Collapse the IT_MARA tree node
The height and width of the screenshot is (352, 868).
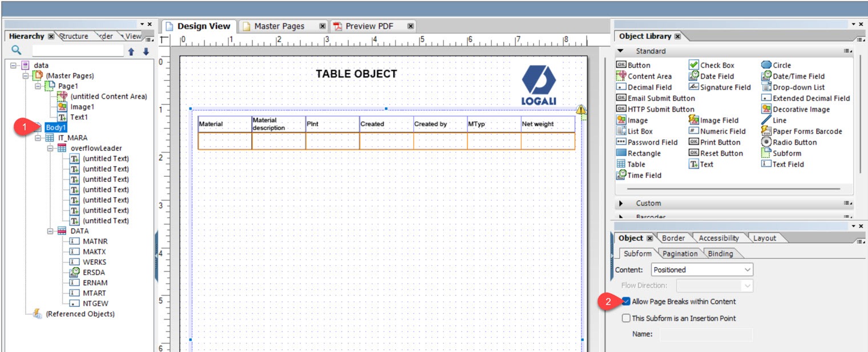pyautogui.click(x=39, y=137)
